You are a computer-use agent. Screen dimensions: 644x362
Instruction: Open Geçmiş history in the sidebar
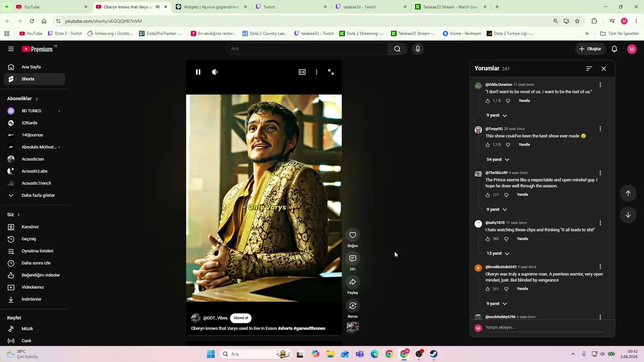(34, 239)
